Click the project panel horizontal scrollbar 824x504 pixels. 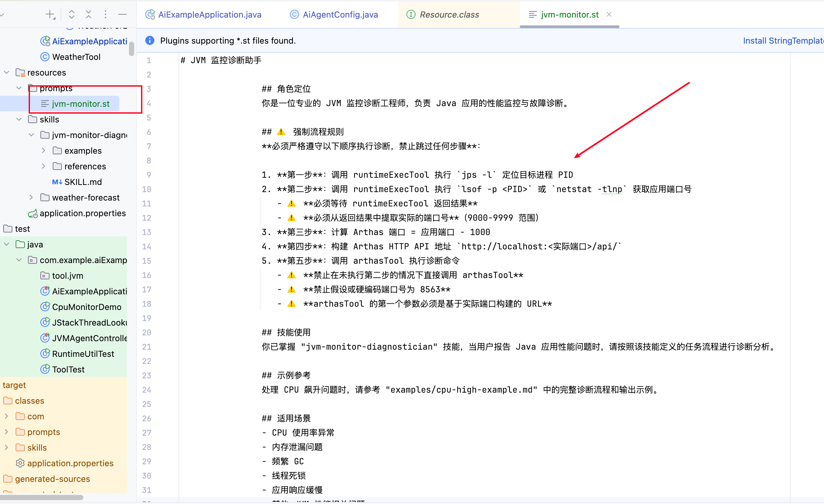(x=42, y=497)
